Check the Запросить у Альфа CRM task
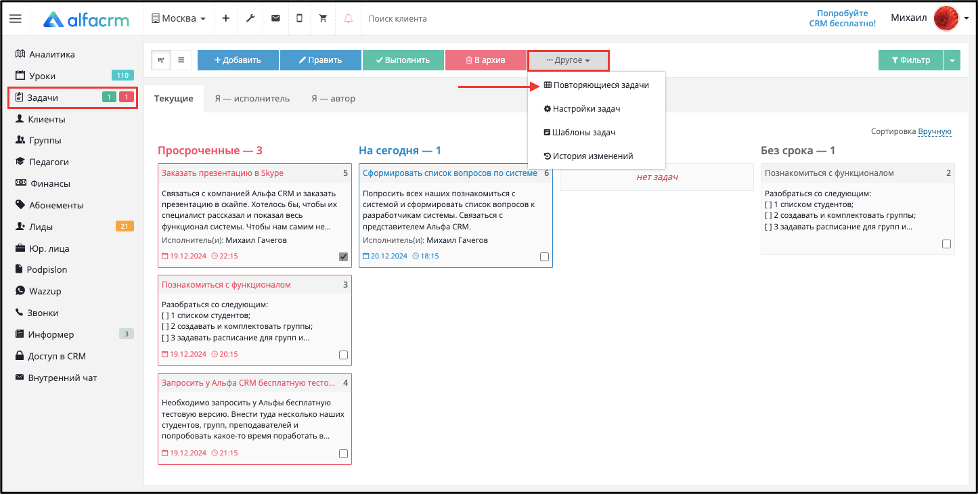The image size is (979, 495). pos(343,454)
